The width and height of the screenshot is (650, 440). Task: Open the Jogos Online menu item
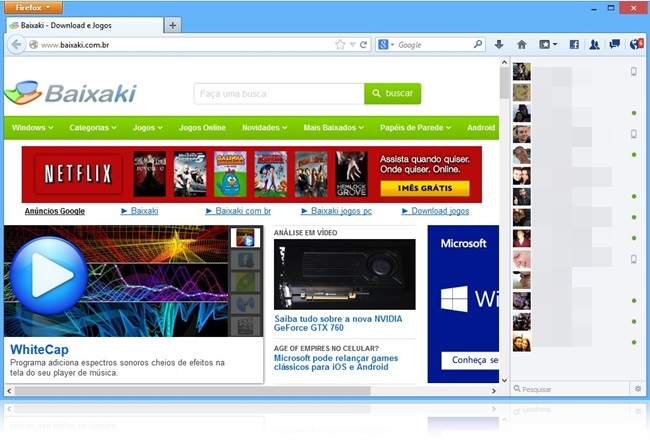[x=202, y=128]
